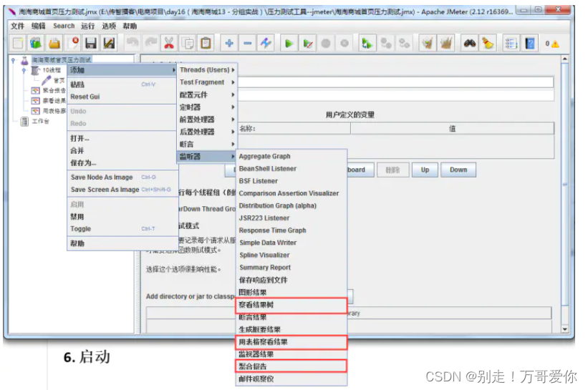
Task: Click the Copy icon in the toolbar
Action: point(188,44)
